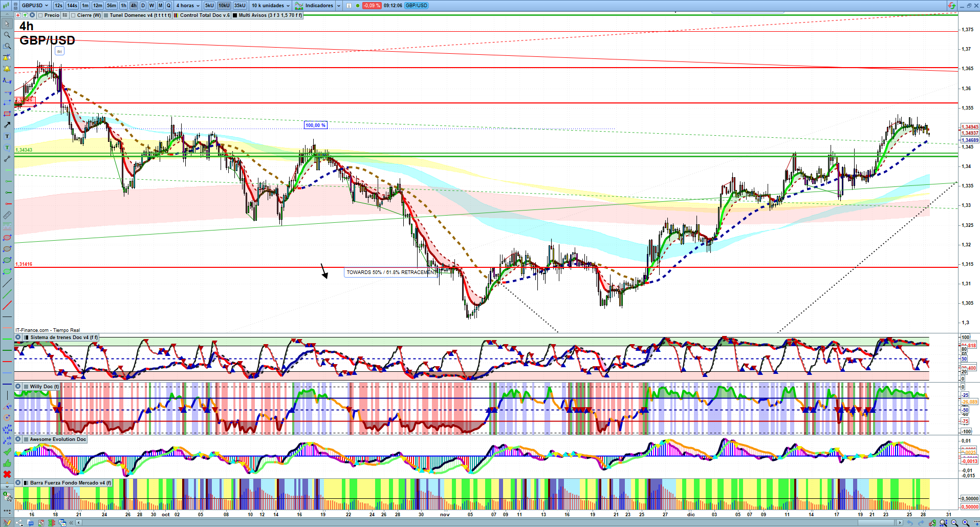Click the green check mark tool

pos(7,452)
